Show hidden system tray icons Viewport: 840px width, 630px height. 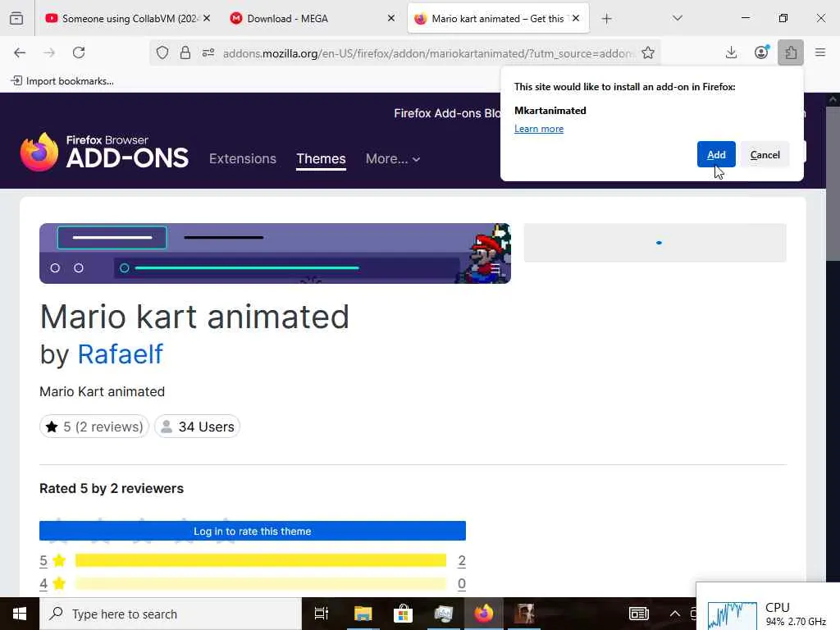(x=675, y=614)
